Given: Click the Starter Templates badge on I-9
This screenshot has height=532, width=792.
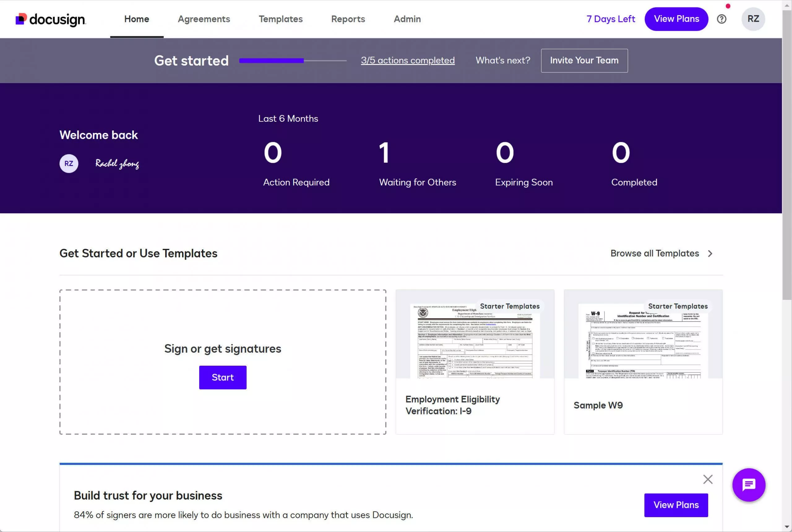Looking at the screenshot, I should [x=509, y=306].
